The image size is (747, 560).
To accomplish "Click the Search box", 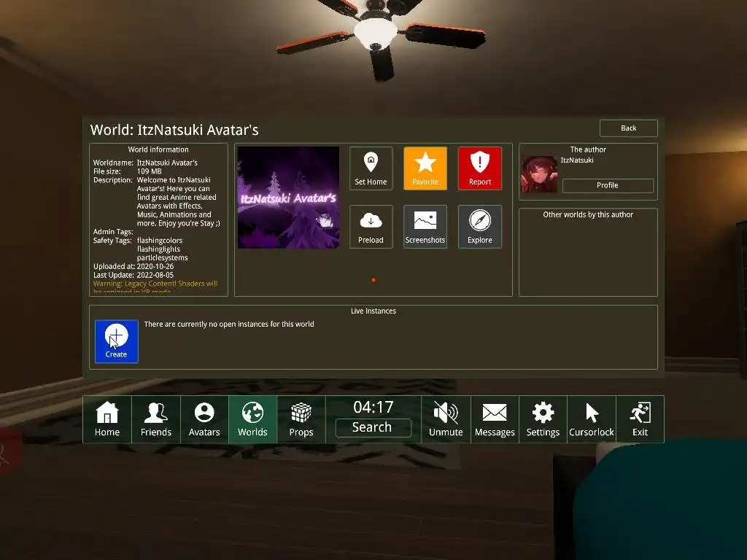I will (373, 427).
